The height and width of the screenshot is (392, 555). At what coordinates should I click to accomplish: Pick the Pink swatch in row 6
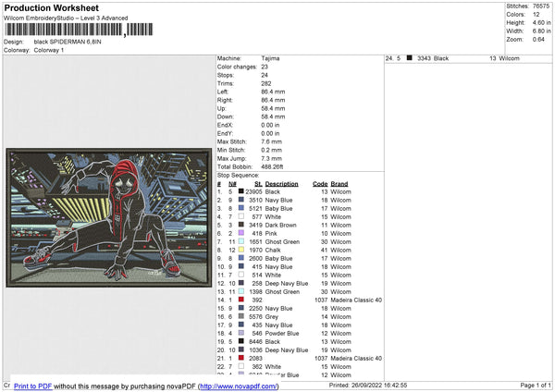click(241, 233)
